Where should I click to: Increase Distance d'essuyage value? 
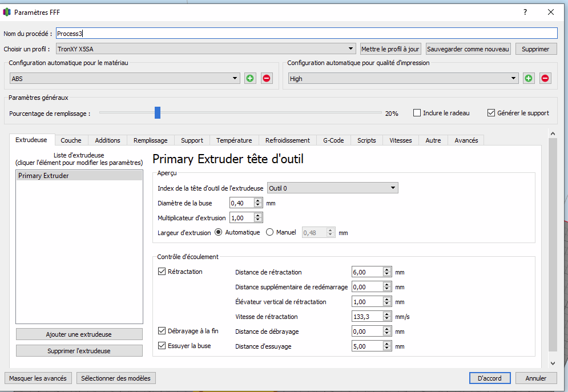[x=387, y=343]
